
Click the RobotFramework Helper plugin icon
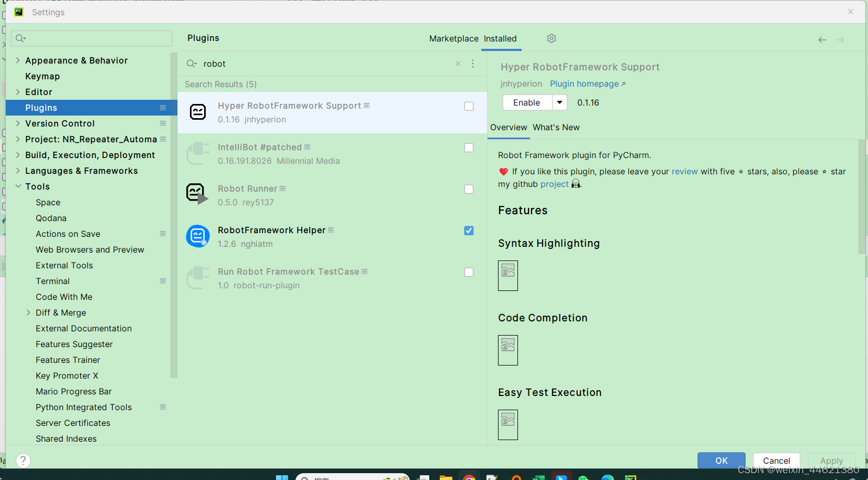pos(198,236)
